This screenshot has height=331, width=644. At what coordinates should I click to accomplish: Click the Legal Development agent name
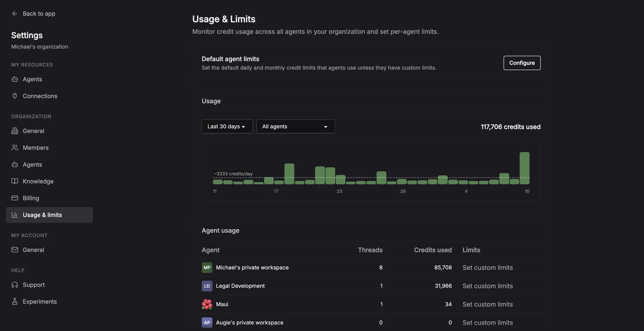(x=240, y=286)
